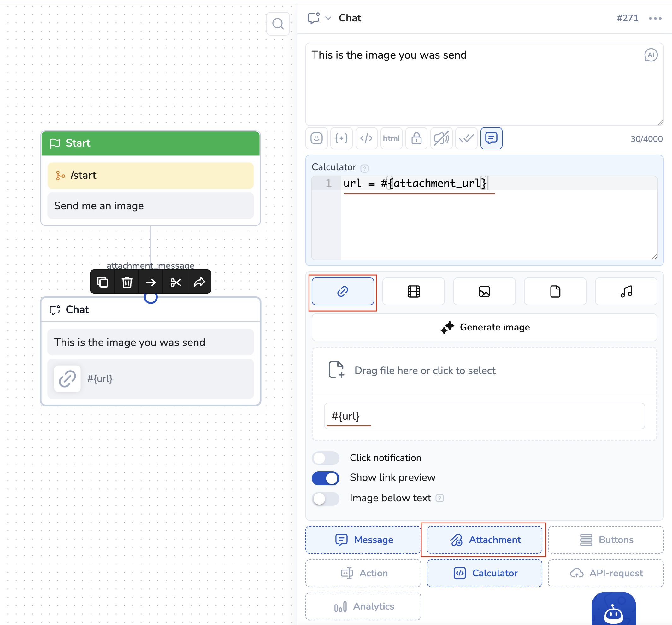Select the Buttons section tab
The width and height of the screenshot is (672, 625).
pyautogui.click(x=606, y=540)
